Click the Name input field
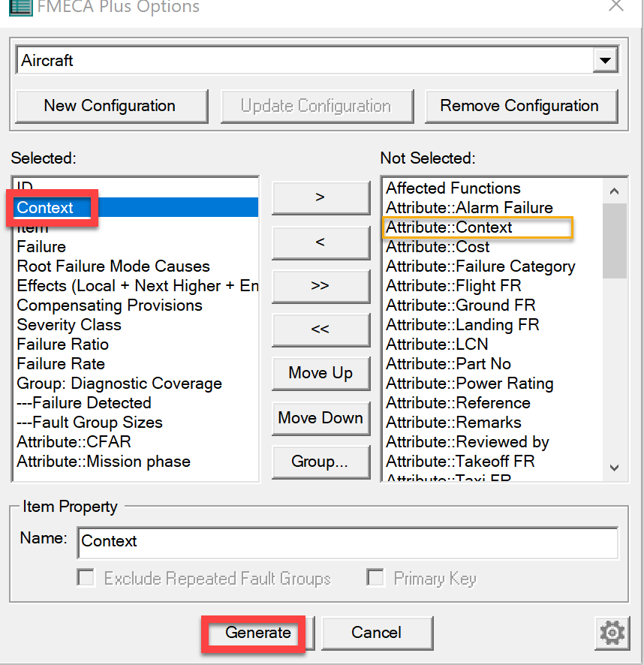Screen dimensions: 644x665 coord(348,541)
